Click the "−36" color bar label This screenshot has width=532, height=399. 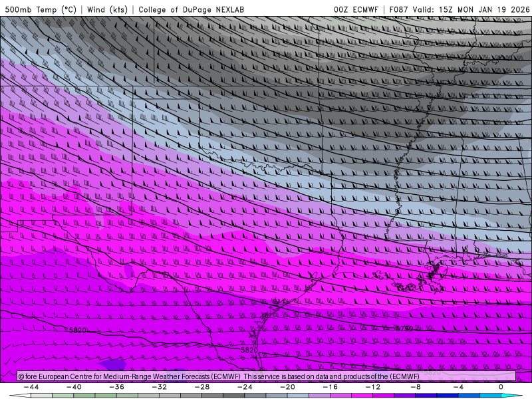click(x=117, y=387)
